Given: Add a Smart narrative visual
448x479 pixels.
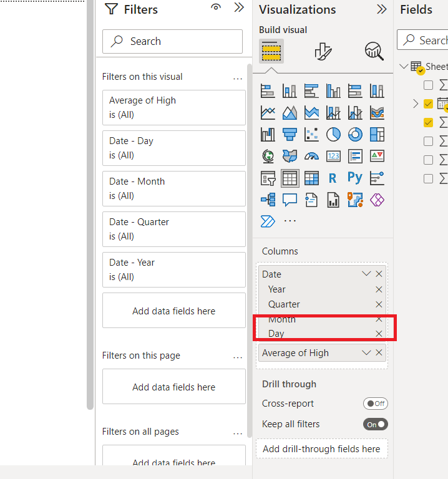Looking at the screenshot, I should 311,200.
